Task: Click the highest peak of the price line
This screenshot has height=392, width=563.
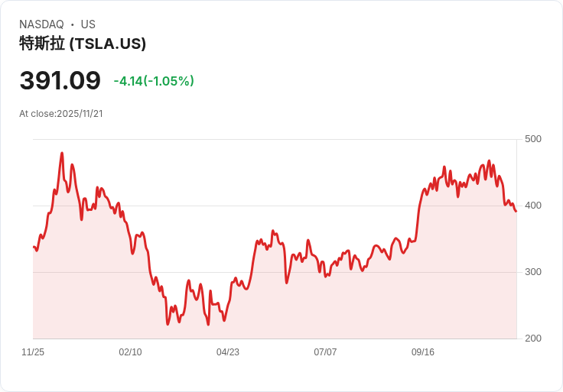Action: 62,154
